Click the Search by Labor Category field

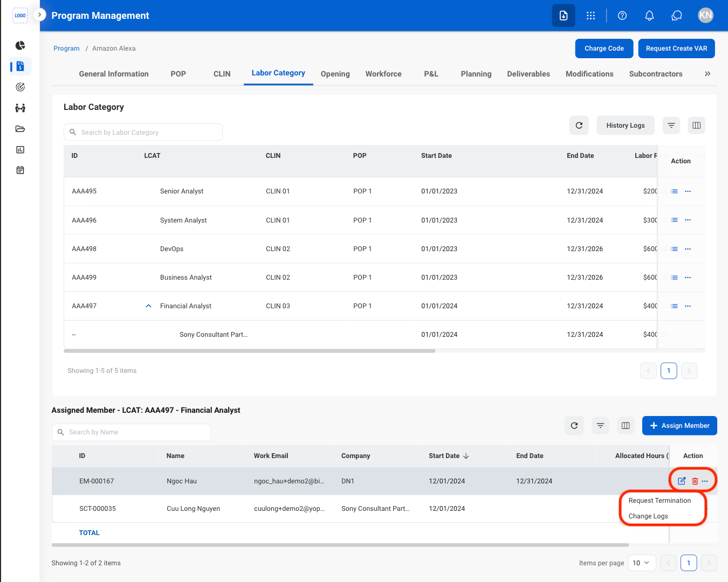[143, 132]
